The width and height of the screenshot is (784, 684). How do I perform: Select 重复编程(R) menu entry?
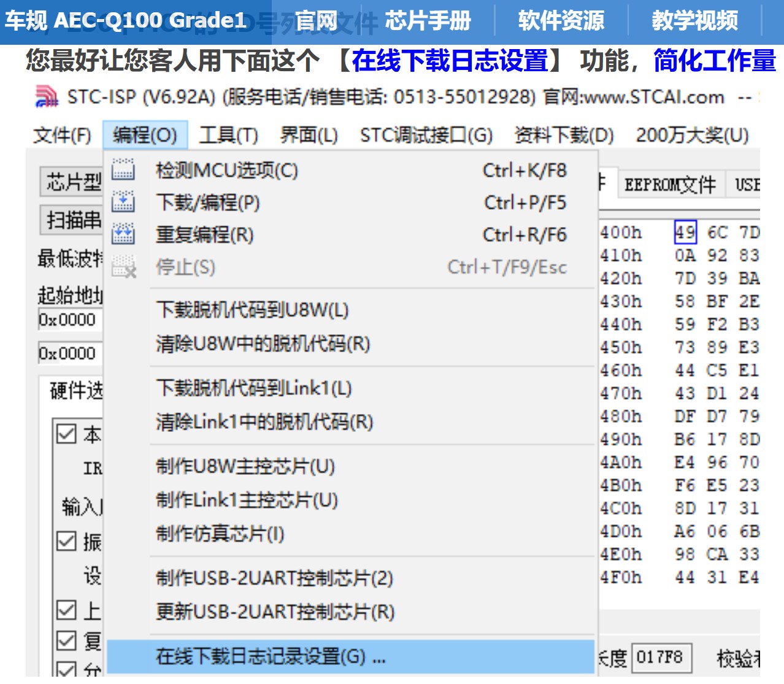coord(350,234)
